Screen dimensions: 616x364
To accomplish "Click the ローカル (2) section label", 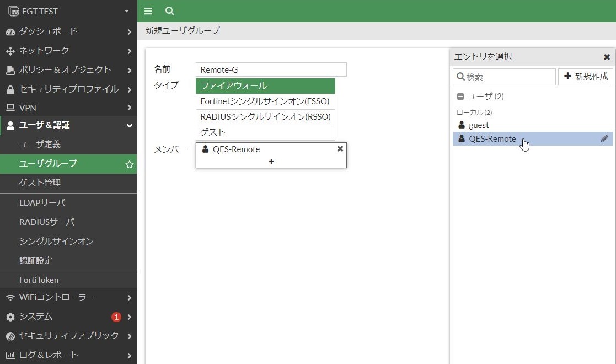I will pos(474,113).
